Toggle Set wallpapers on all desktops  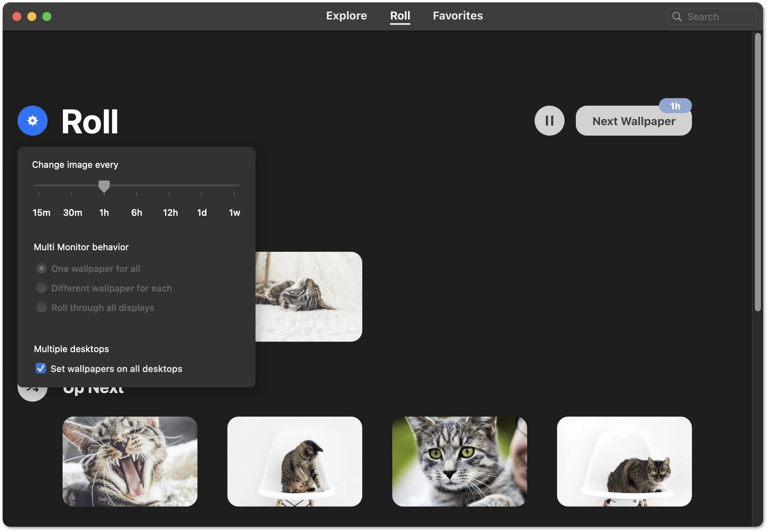(x=41, y=369)
